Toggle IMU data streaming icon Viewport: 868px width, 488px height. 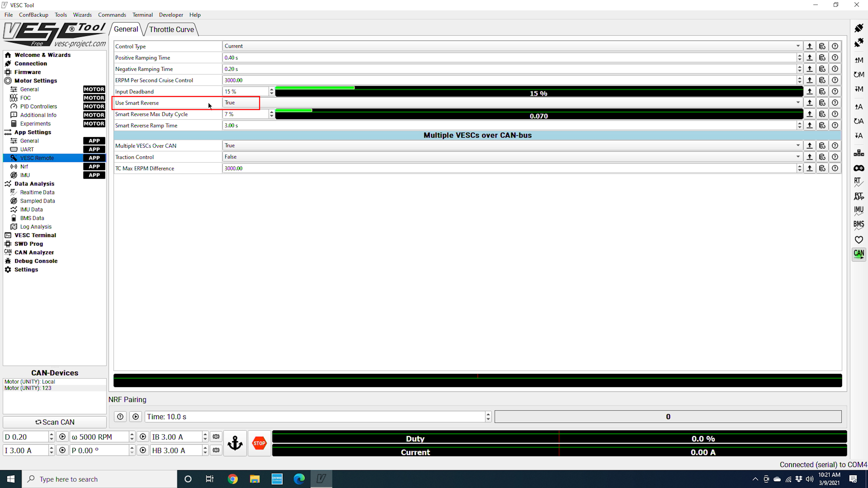coord(859,211)
